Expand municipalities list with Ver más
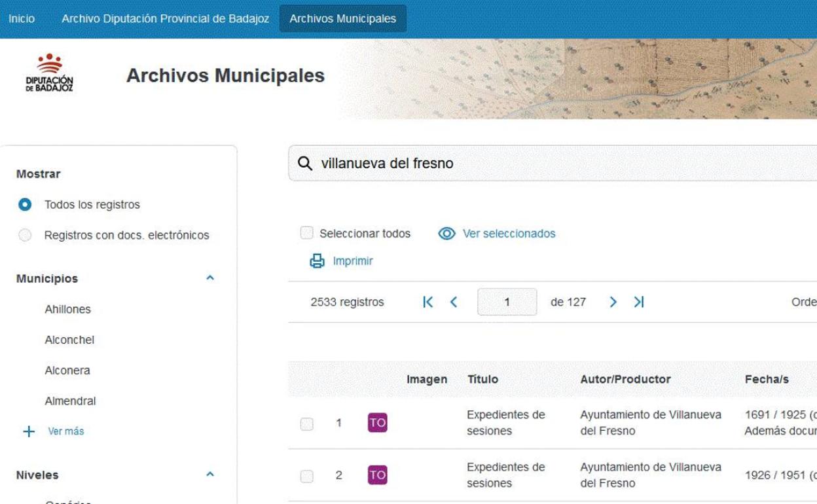 tap(65, 431)
